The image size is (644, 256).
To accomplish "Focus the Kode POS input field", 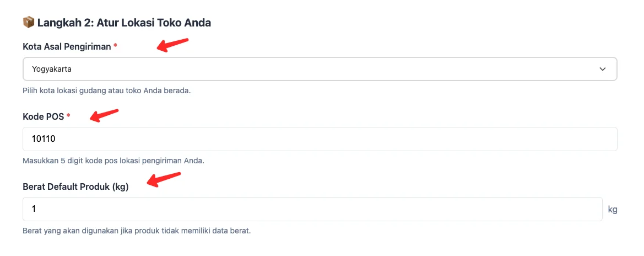I will (320, 139).
